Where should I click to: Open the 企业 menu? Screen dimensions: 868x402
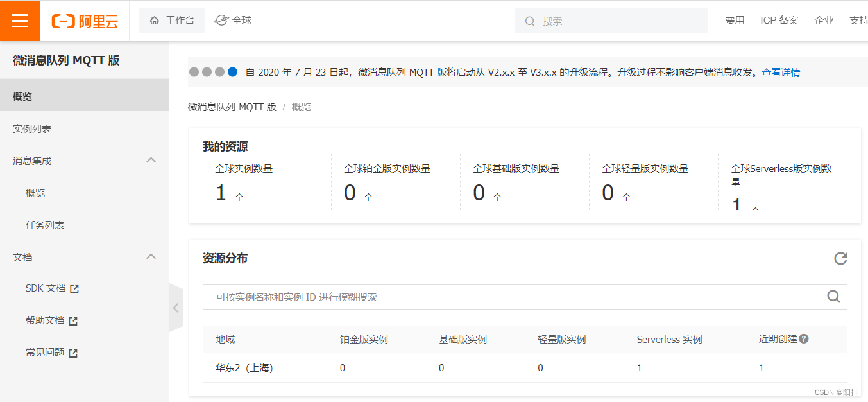pyautogui.click(x=824, y=21)
